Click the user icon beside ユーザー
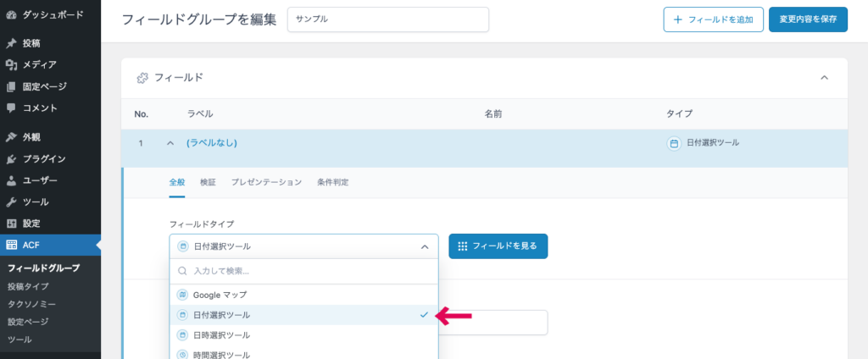The height and width of the screenshot is (359, 868). 11,180
